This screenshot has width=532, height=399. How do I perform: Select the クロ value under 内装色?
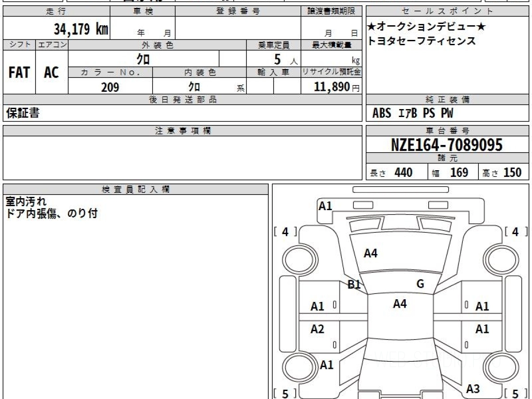coord(194,86)
